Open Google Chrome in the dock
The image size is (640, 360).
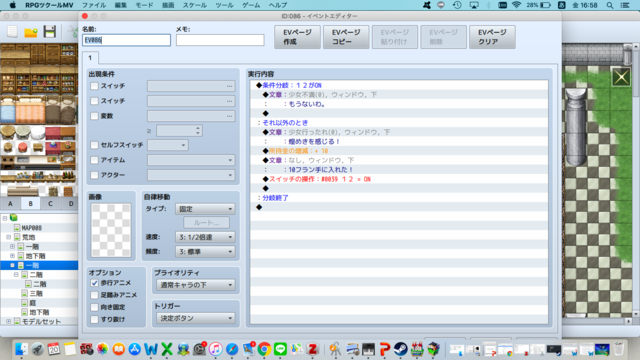click(264, 349)
